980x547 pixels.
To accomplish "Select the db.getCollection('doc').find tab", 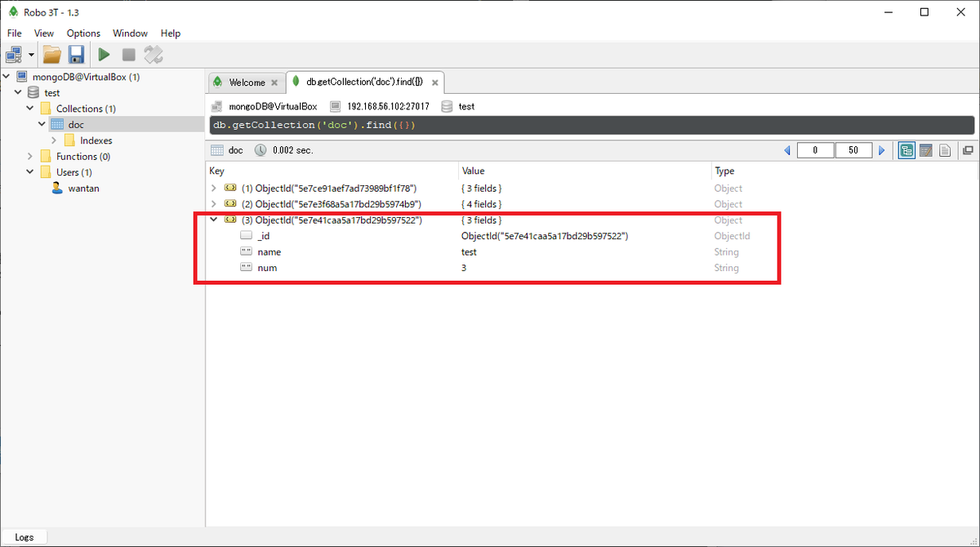I will click(363, 82).
